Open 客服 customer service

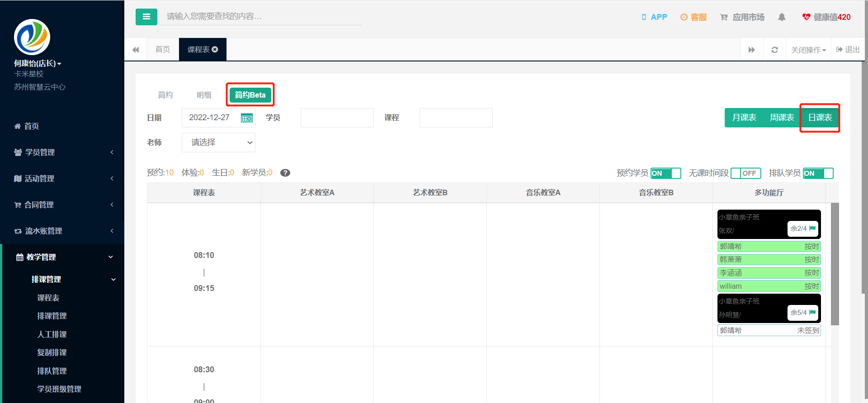[693, 17]
